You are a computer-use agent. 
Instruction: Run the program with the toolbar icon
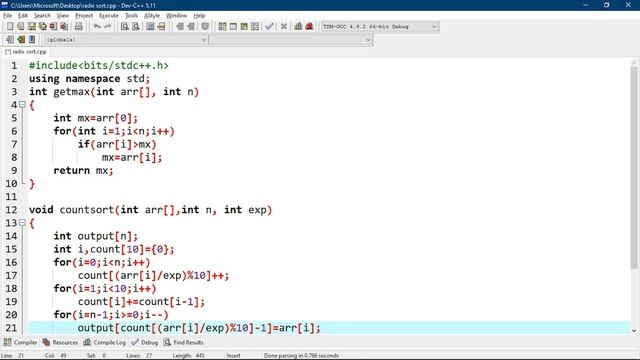pyautogui.click(x=233, y=27)
